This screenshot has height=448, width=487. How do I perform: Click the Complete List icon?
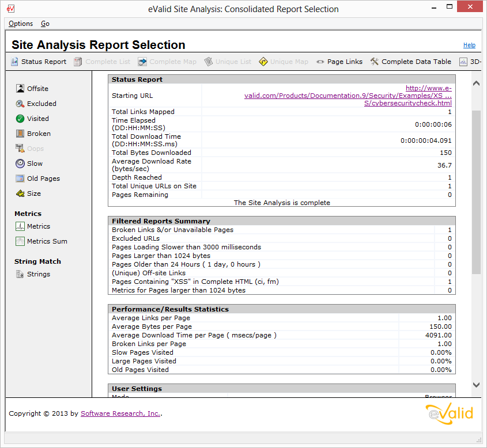[x=78, y=62]
